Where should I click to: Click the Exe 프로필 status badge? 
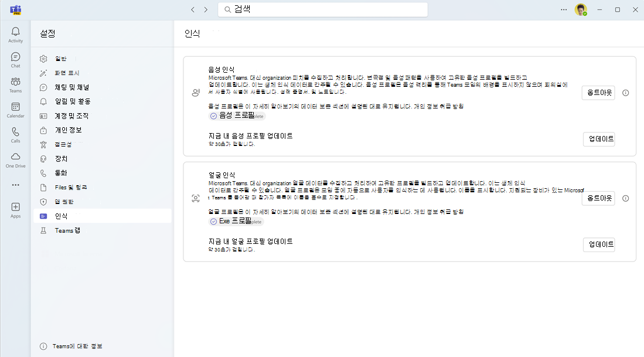point(236,222)
